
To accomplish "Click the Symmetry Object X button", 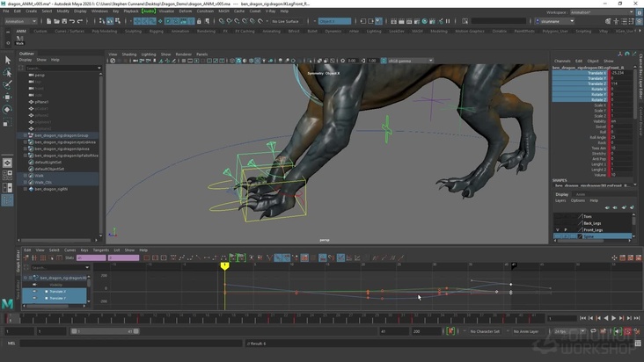I will [334, 21].
